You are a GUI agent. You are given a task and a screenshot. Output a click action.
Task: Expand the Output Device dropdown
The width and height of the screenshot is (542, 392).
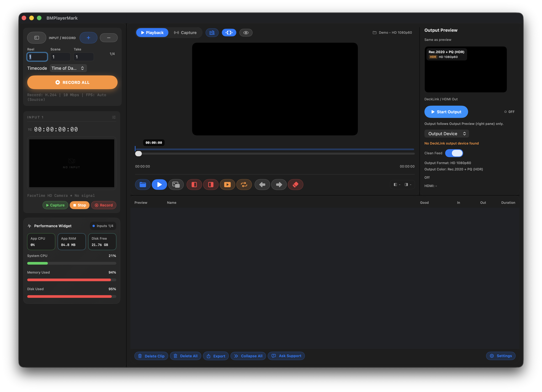(x=446, y=134)
